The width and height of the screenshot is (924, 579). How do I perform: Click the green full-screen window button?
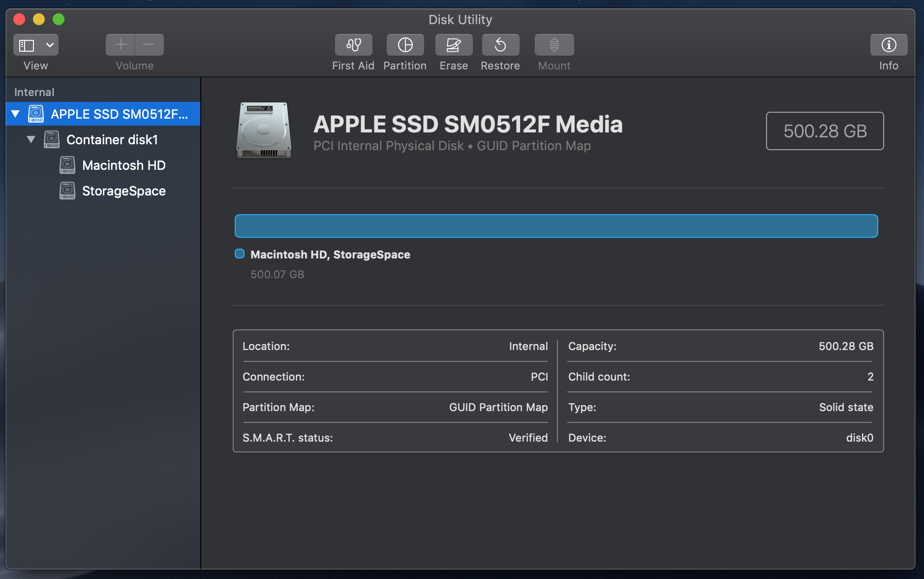59,19
